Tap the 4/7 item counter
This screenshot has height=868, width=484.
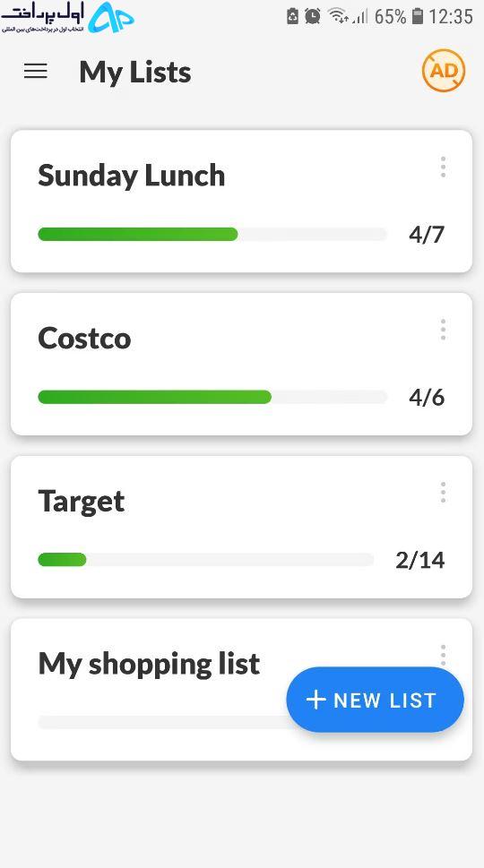tap(427, 235)
